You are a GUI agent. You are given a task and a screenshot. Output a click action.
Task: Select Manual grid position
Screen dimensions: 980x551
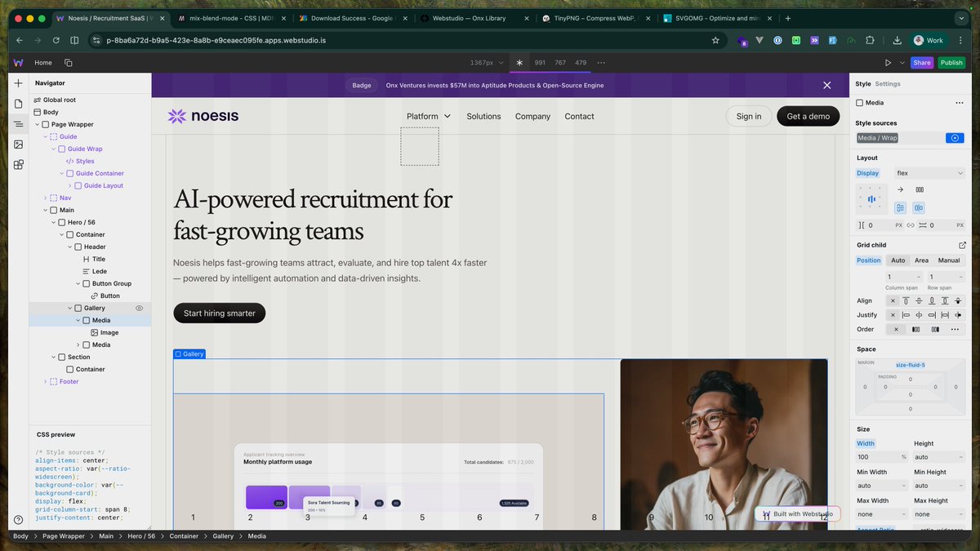949,260
